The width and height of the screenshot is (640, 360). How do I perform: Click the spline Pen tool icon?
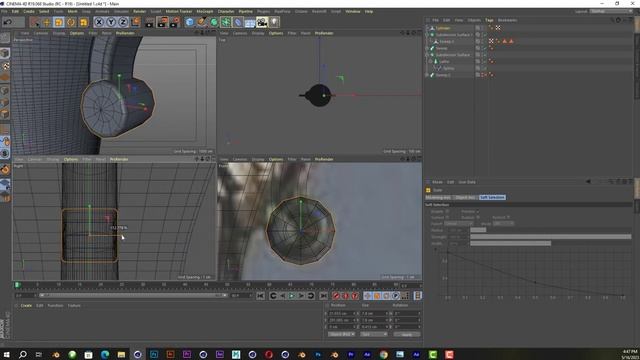pos(202,22)
